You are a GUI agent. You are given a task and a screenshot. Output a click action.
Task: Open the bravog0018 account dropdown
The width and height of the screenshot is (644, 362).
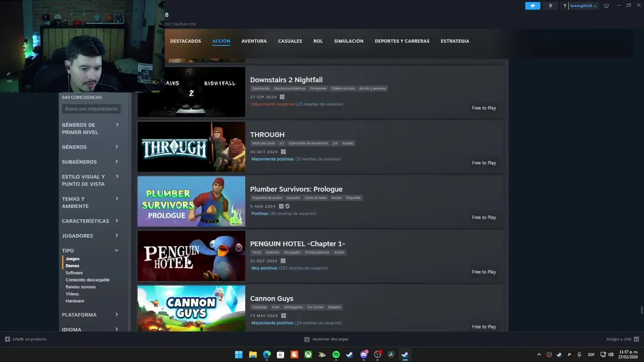tap(583, 6)
